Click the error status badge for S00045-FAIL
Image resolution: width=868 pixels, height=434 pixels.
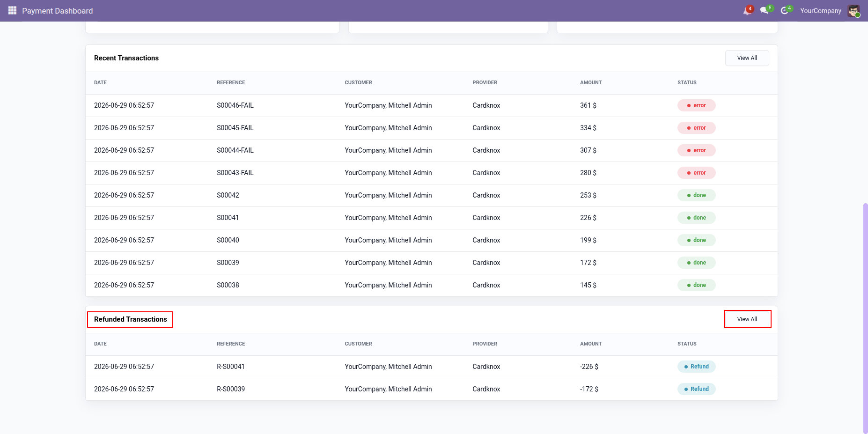(696, 128)
